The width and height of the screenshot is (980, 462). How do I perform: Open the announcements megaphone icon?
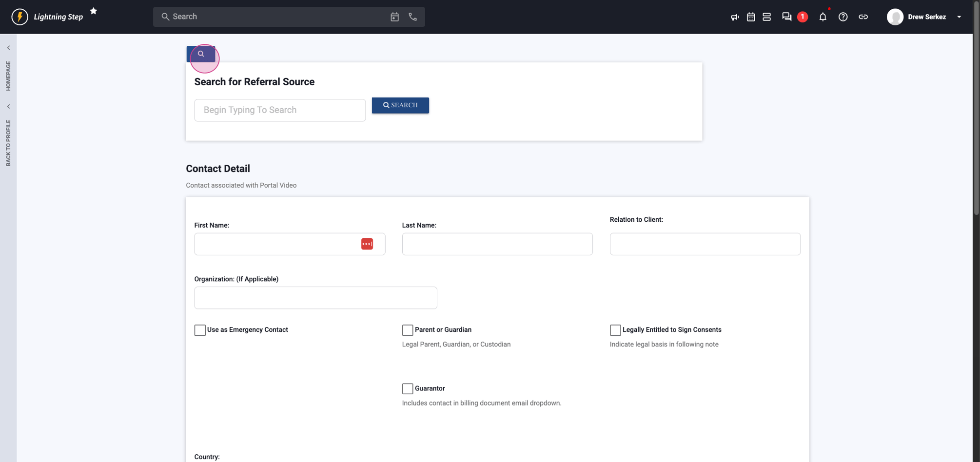pos(734,17)
